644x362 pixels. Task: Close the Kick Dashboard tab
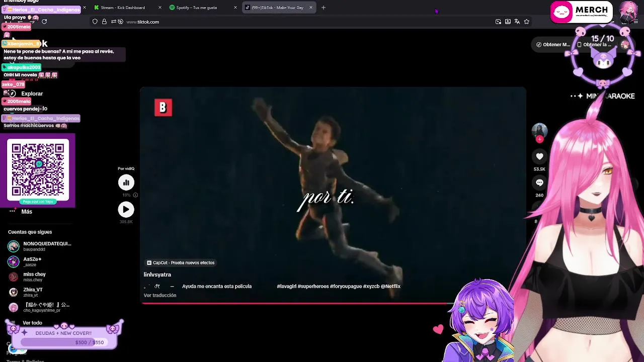pyautogui.click(x=160, y=8)
